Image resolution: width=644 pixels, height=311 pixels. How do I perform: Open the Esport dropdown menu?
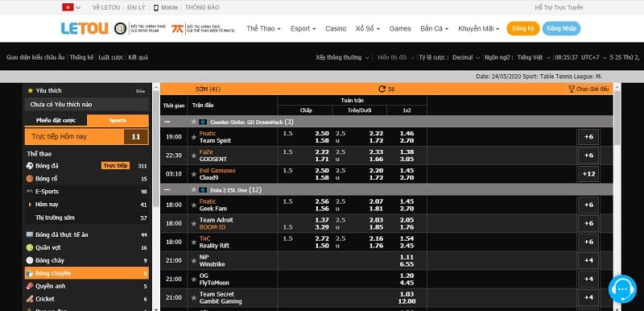(x=303, y=29)
